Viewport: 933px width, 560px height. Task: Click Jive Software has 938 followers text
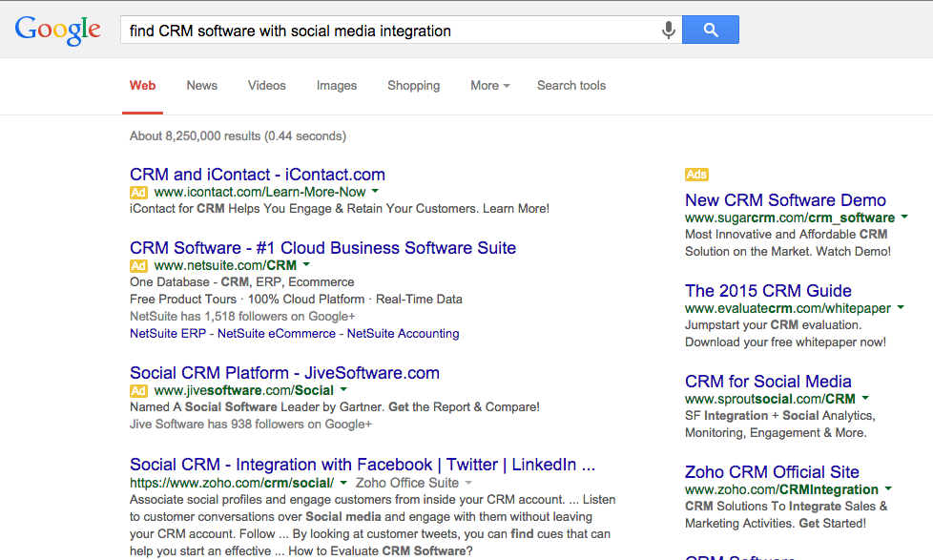251,425
